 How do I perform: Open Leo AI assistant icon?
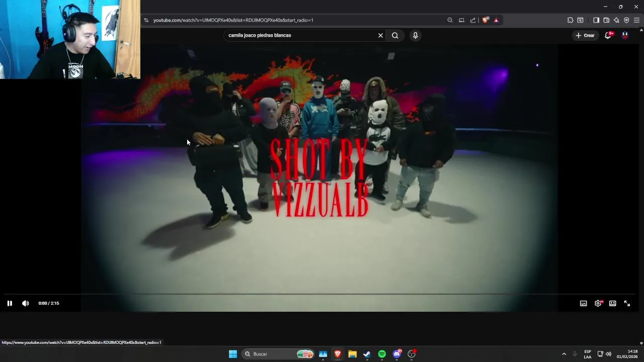[x=616, y=20]
